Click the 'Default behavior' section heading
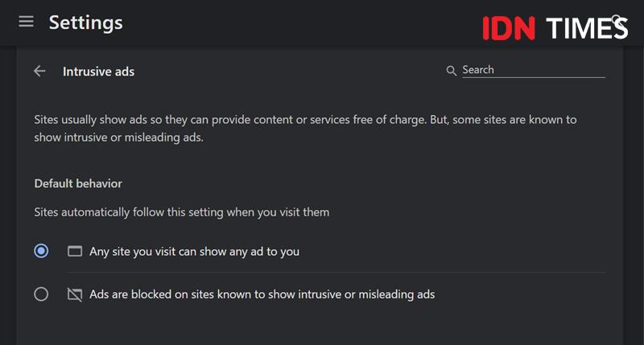 click(78, 183)
